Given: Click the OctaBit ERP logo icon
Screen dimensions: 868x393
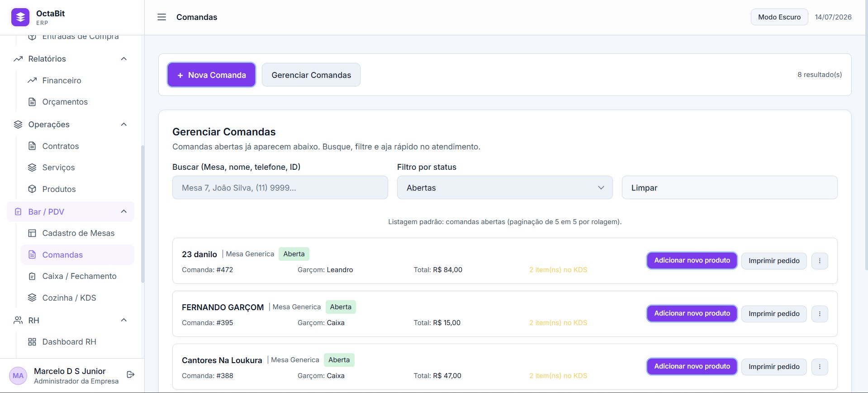Looking at the screenshot, I should click(x=20, y=17).
